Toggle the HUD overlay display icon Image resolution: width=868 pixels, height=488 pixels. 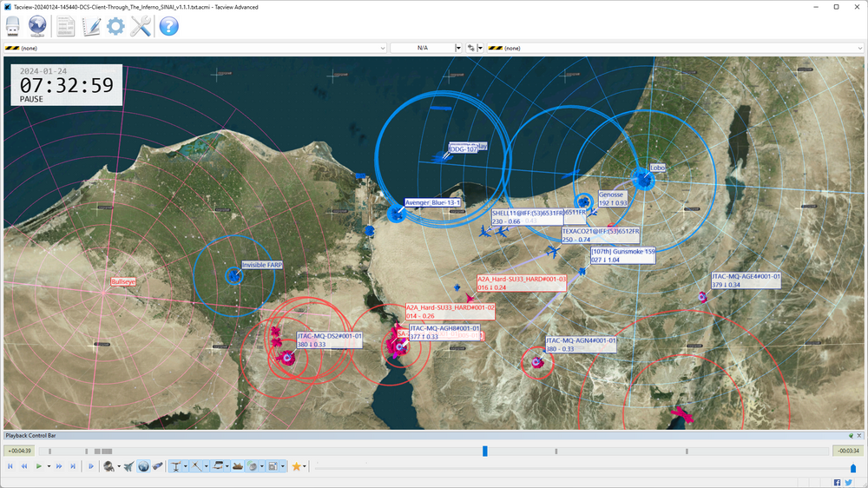click(273, 467)
